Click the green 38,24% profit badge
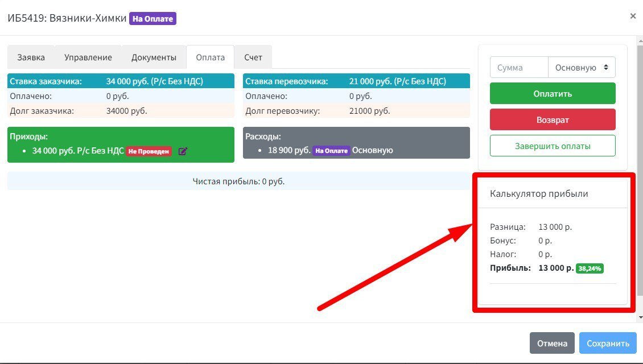Screen dimensions: 643x364 [590, 268]
